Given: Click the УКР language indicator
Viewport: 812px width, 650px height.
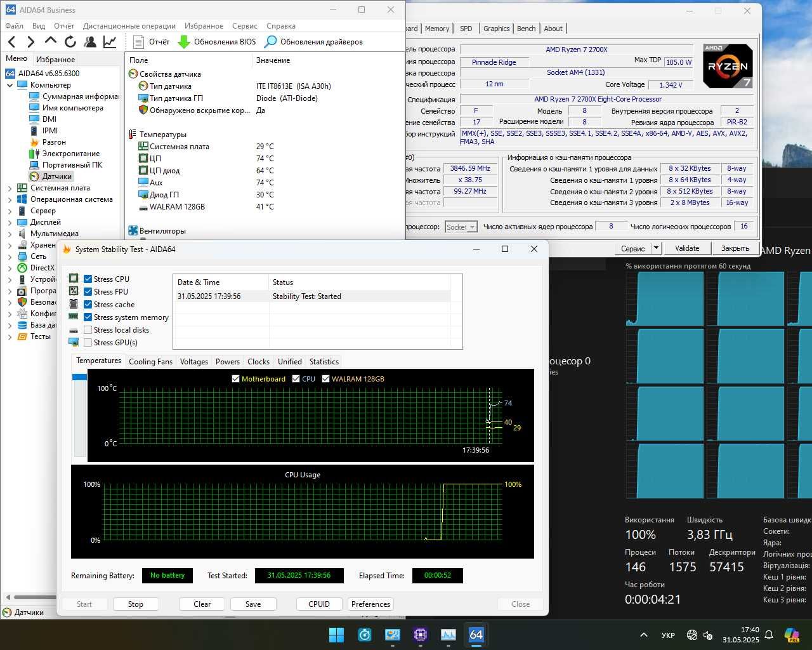Looking at the screenshot, I should (x=668, y=635).
